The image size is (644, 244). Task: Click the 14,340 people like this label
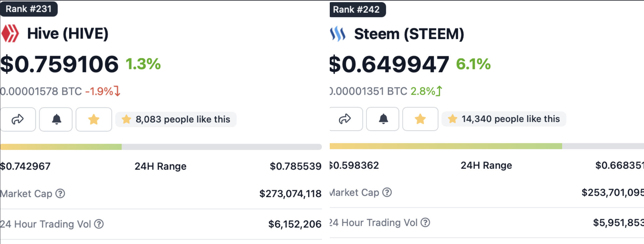(504, 119)
